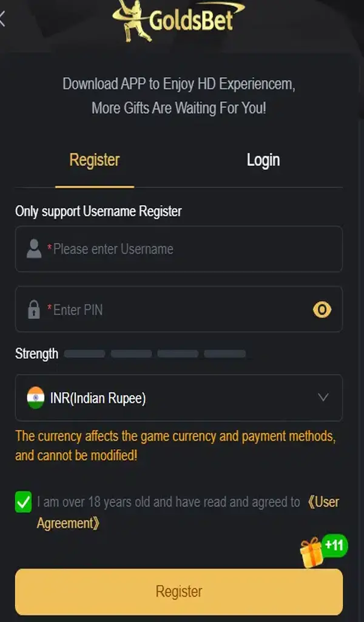The height and width of the screenshot is (622, 364).
Task: Click the first password strength bar
Action: (x=84, y=354)
